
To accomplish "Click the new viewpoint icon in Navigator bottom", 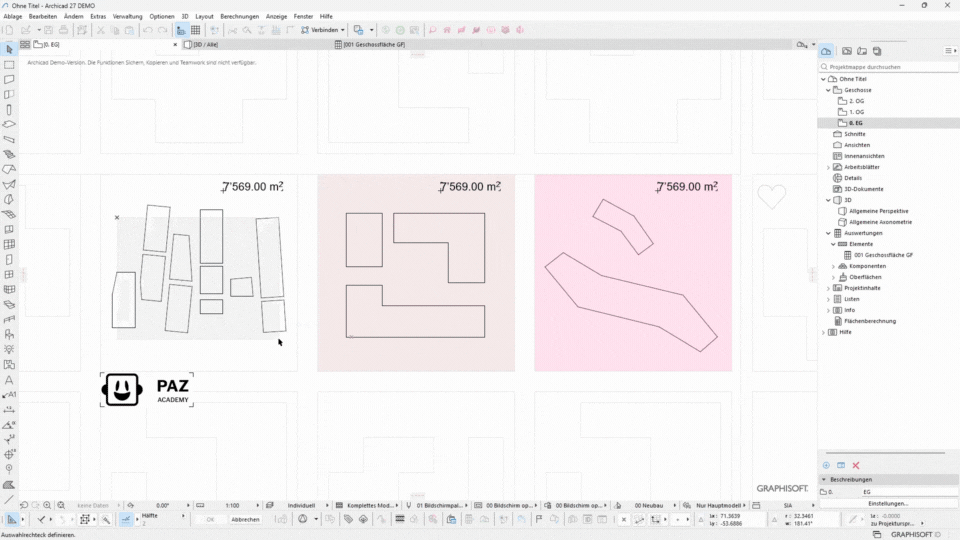I will click(826, 465).
